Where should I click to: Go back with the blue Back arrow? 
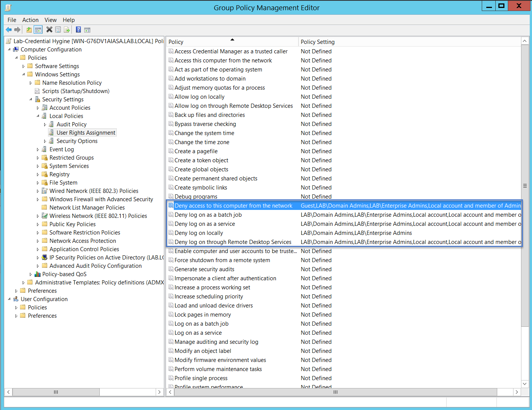pos(9,30)
